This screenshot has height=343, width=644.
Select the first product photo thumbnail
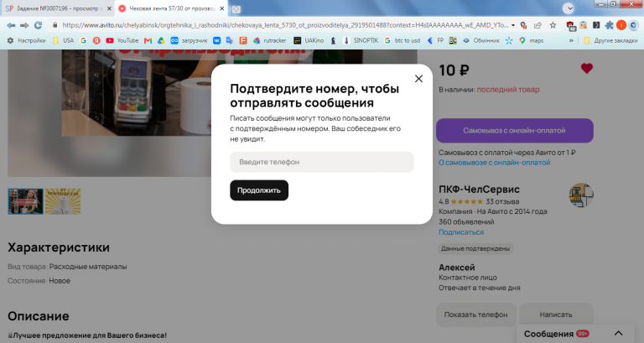(25, 201)
